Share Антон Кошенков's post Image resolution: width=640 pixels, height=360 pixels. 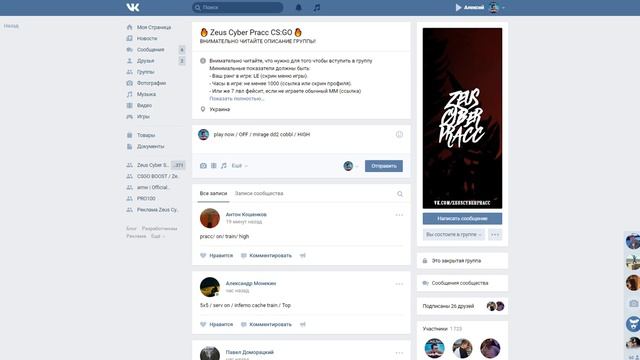coord(302,256)
